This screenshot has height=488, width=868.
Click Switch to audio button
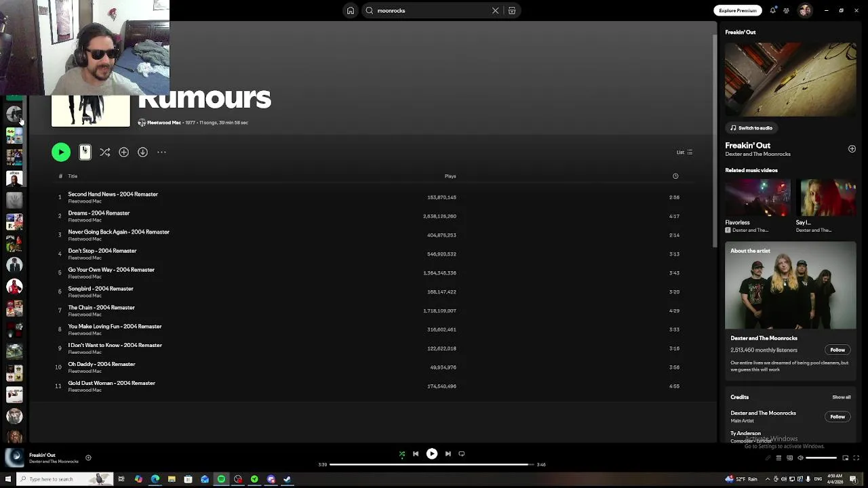751,128
